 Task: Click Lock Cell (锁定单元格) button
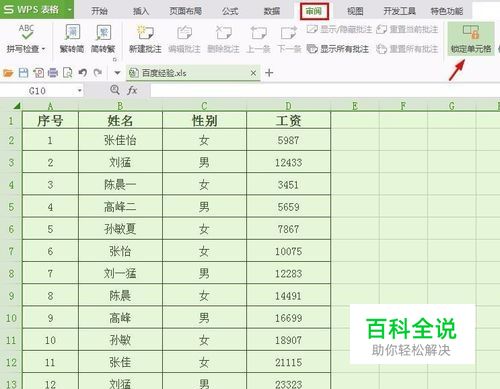pyautogui.click(x=471, y=39)
